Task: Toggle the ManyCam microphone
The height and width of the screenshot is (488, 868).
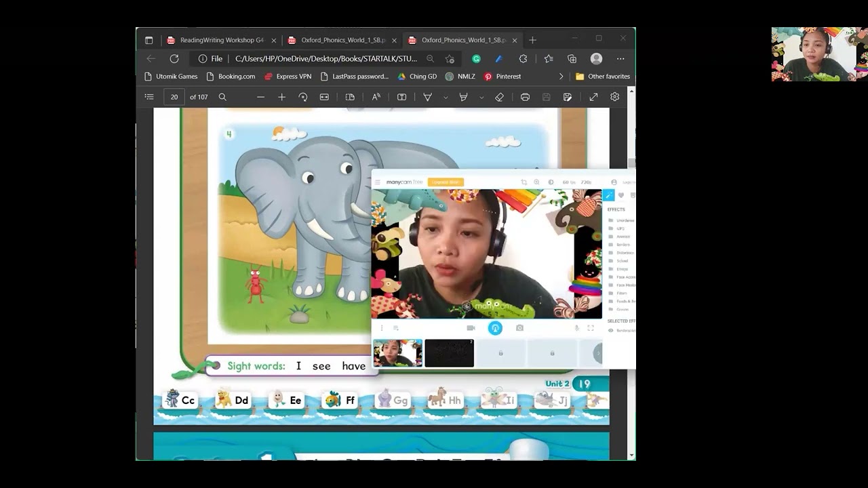Action: [x=577, y=328]
